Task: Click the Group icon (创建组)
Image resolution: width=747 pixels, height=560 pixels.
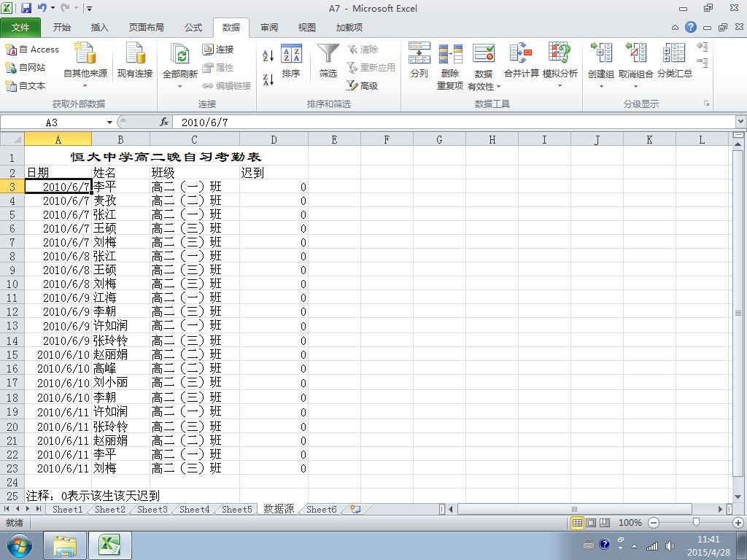Action: (601, 53)
